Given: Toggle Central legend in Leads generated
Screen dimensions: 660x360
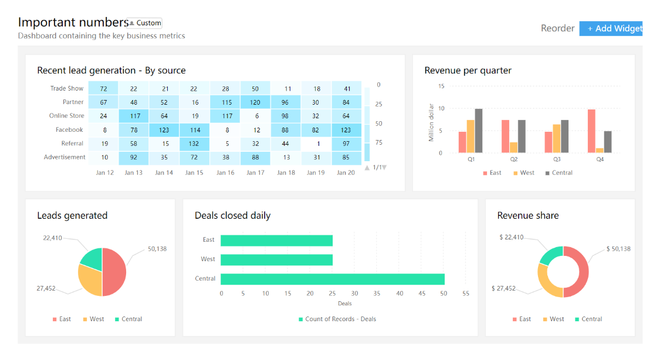Looking at the screenshot, I should click(128, 319).
